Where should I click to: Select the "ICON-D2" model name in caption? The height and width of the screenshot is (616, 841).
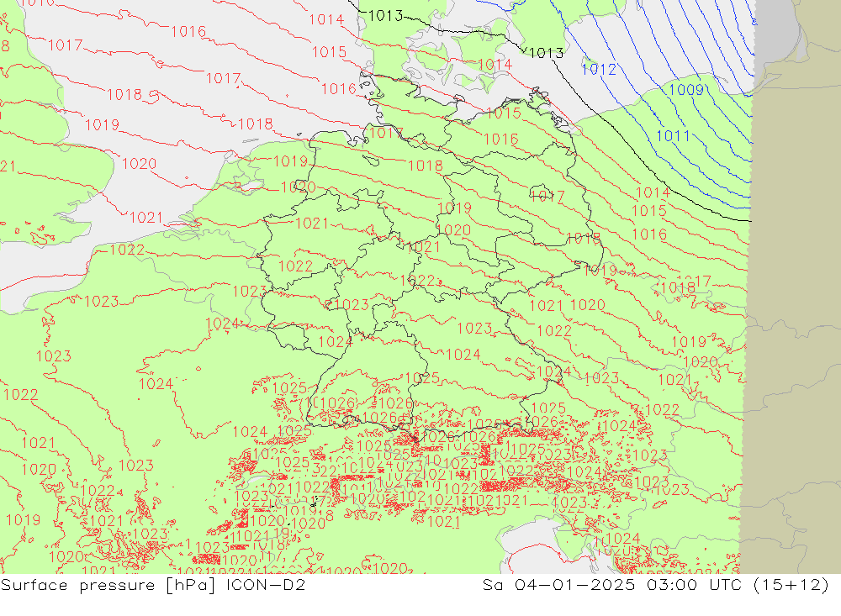(x=266, y=584)
